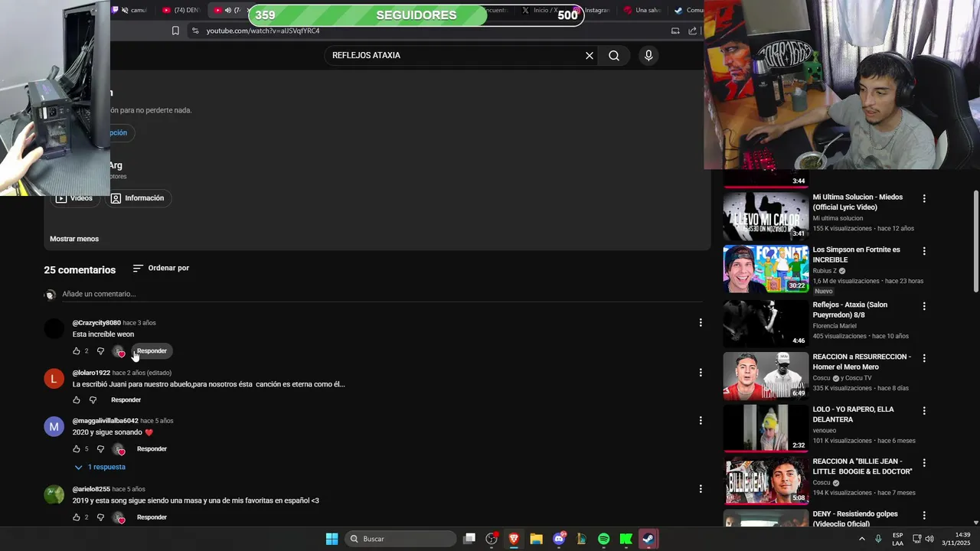Open 'Los Simpson en Fortnite es INCREIBLE' thumbnail
980x551 pixels.
tap(766, 269)
